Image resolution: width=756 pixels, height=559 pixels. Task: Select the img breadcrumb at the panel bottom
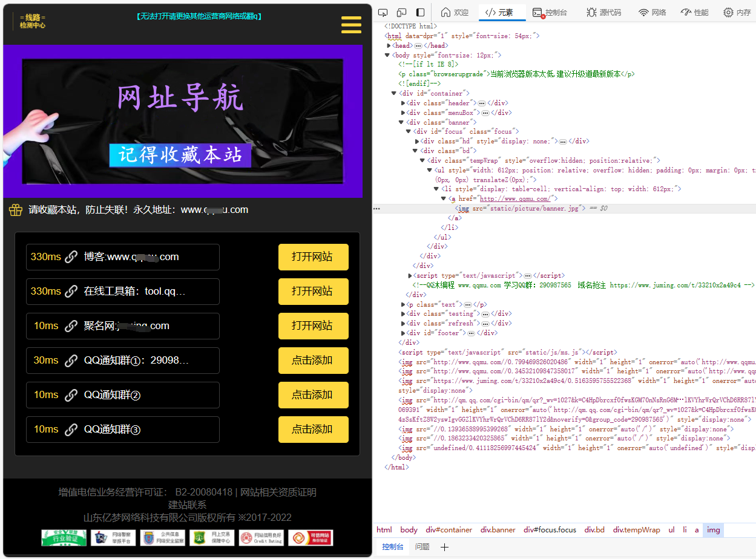(x=713, y=530)
